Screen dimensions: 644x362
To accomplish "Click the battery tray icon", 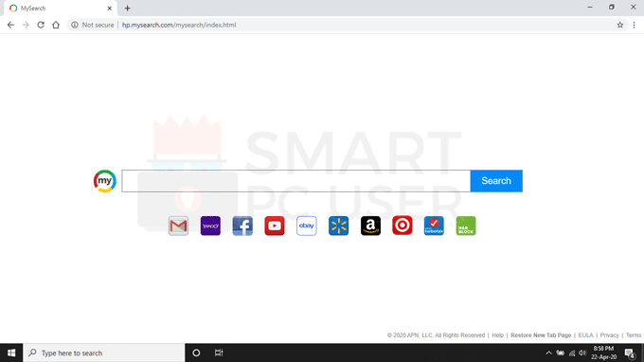I will [x=561, y=353].
